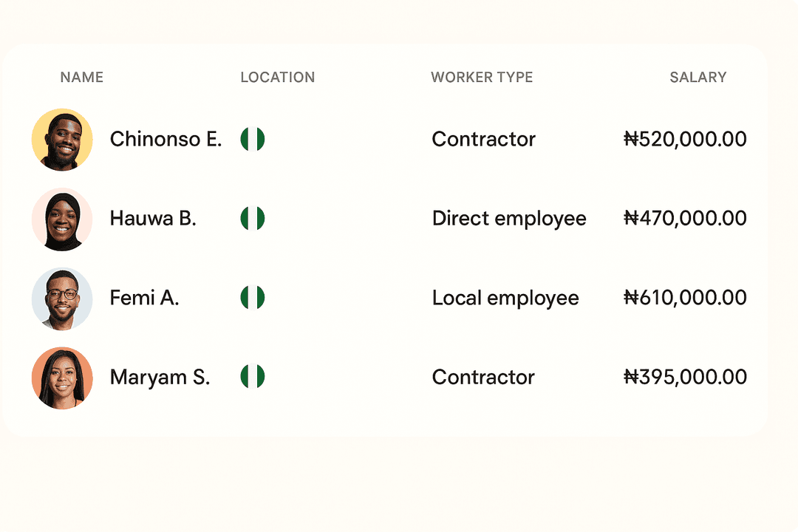Select the flag icon next to Femi A.
The image size is (798, 532).
tap(253, 298)
